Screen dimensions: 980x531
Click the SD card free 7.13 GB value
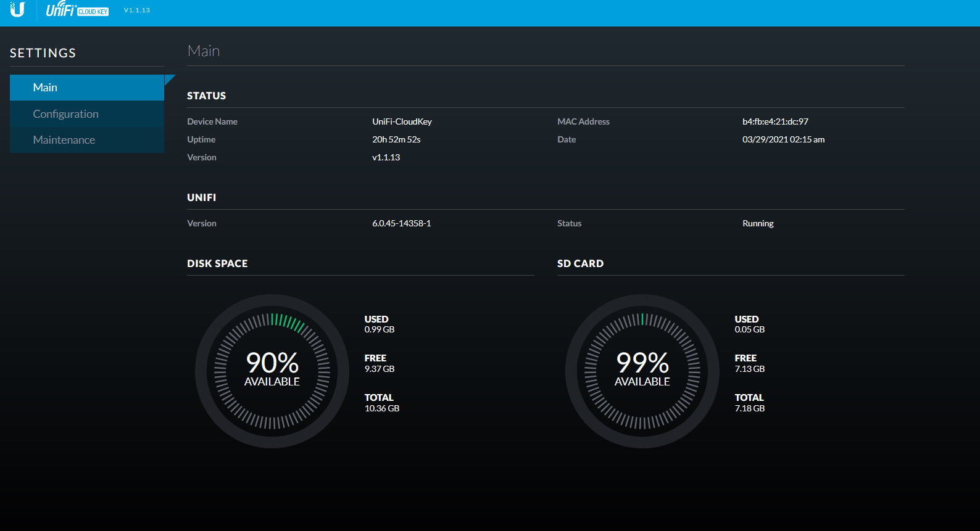tap(750, 369)
